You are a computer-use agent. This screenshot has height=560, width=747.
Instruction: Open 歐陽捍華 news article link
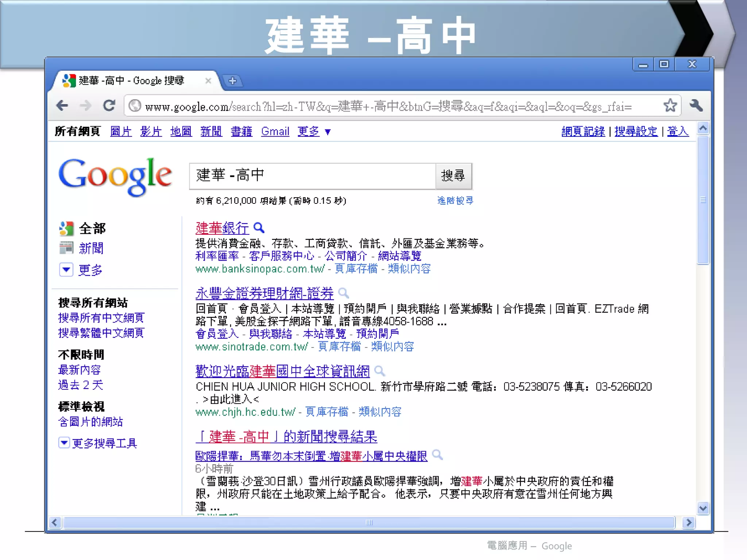pos(311,456)
